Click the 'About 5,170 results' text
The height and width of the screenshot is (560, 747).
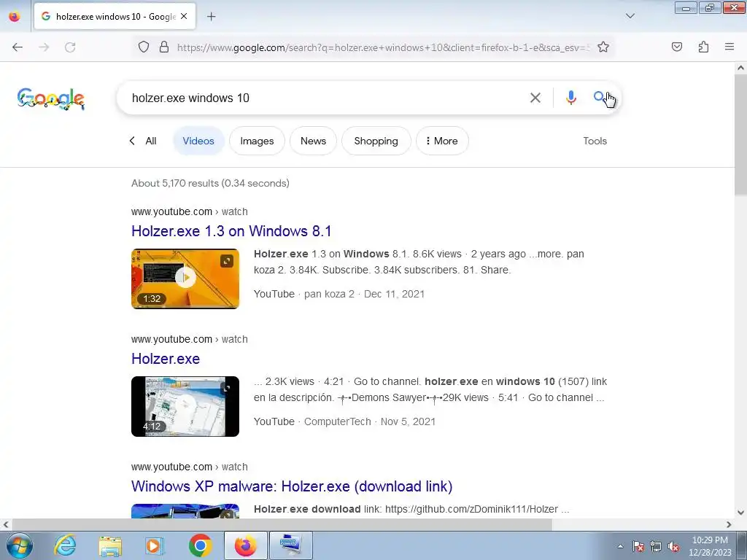coord(211,183)
